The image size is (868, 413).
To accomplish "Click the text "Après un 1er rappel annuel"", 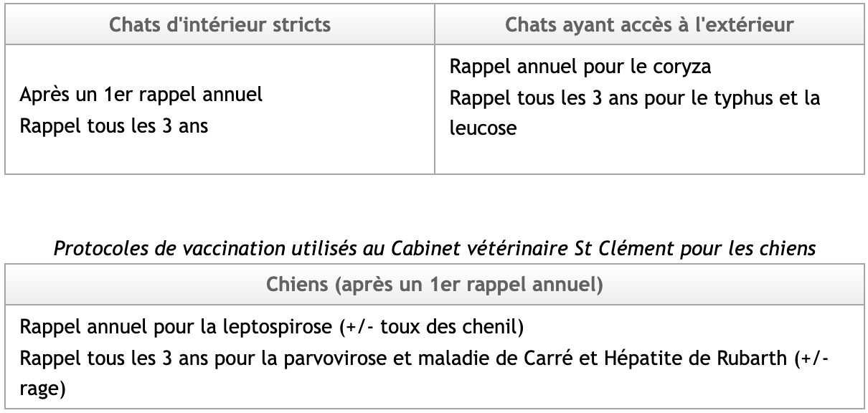I will 141,95.
